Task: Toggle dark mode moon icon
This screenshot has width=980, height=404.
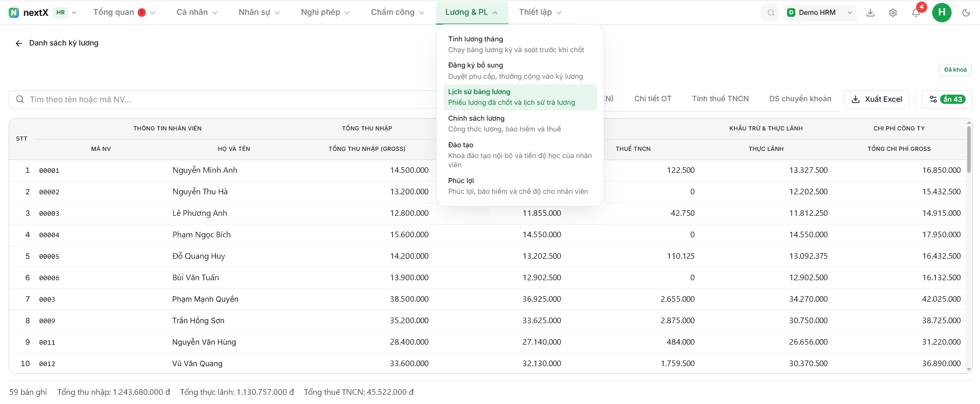Action: [x=966, y=13]
